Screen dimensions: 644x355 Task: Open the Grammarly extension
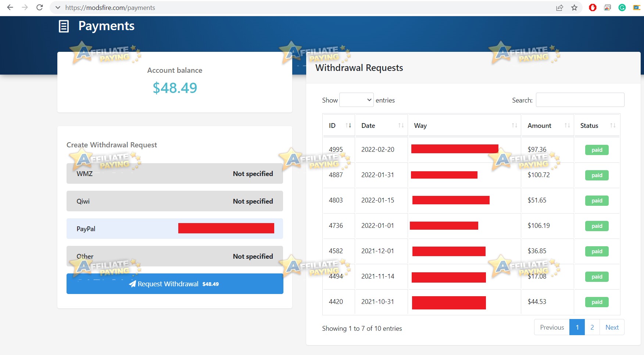point(622,7)
